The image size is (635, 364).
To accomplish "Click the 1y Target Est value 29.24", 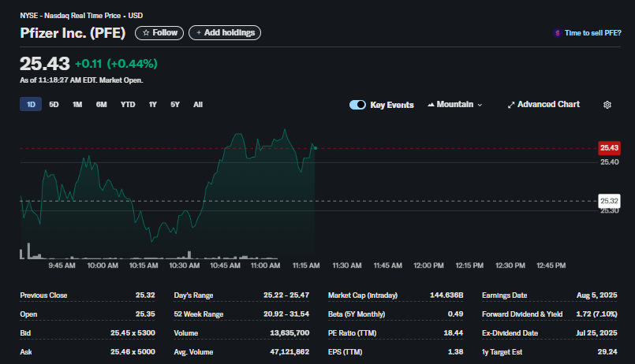I will tap(607, 352).
